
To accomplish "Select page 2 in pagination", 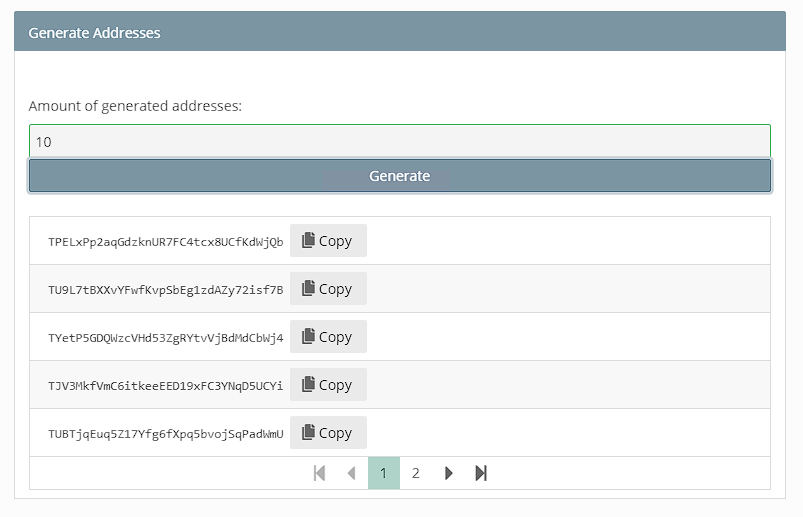I will point(416,473).
